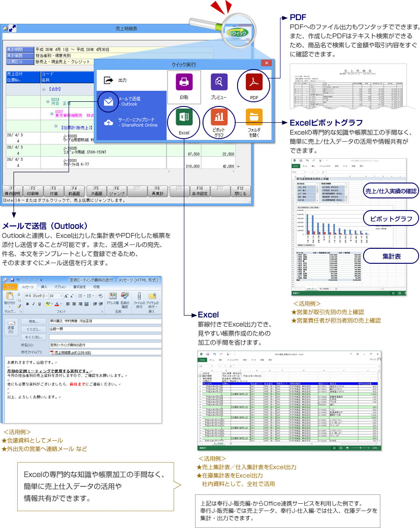
Task: Click F8 再集計 function button
Action: click(x=158, y=191)
